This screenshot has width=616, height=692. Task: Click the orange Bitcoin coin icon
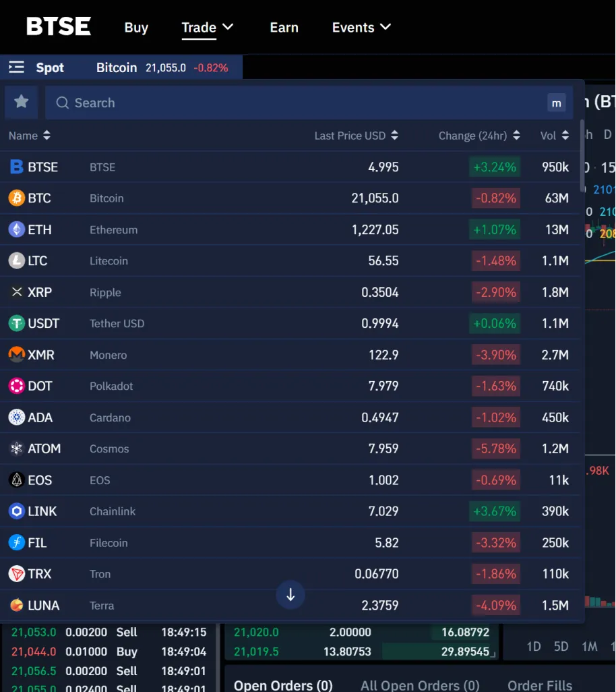[17, 198]
